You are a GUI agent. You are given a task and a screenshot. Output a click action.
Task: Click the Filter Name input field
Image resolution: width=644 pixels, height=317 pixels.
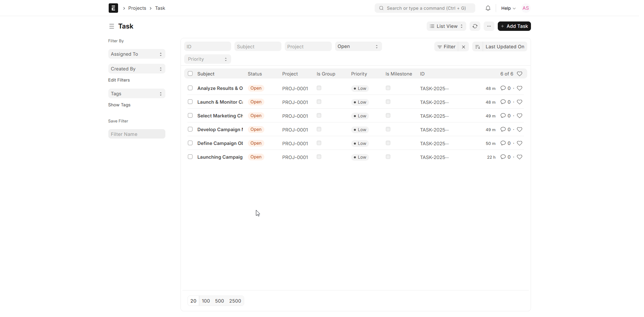click(137, 134)
